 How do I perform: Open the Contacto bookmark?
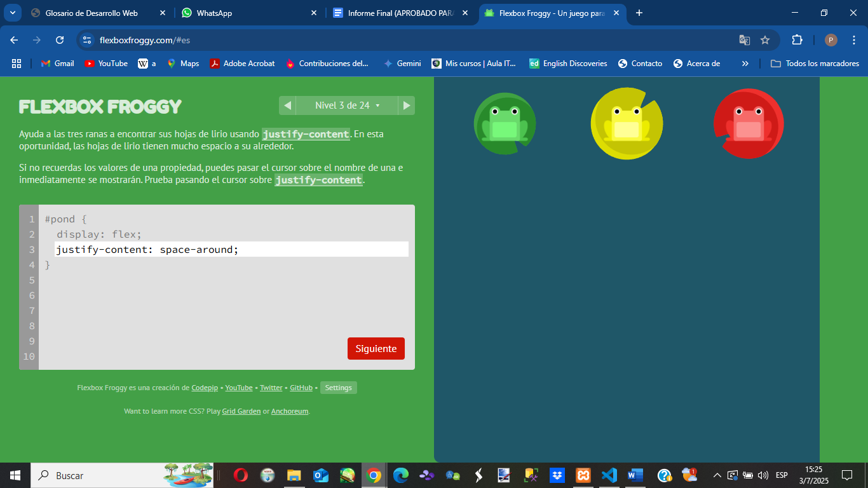pos(640,64)
